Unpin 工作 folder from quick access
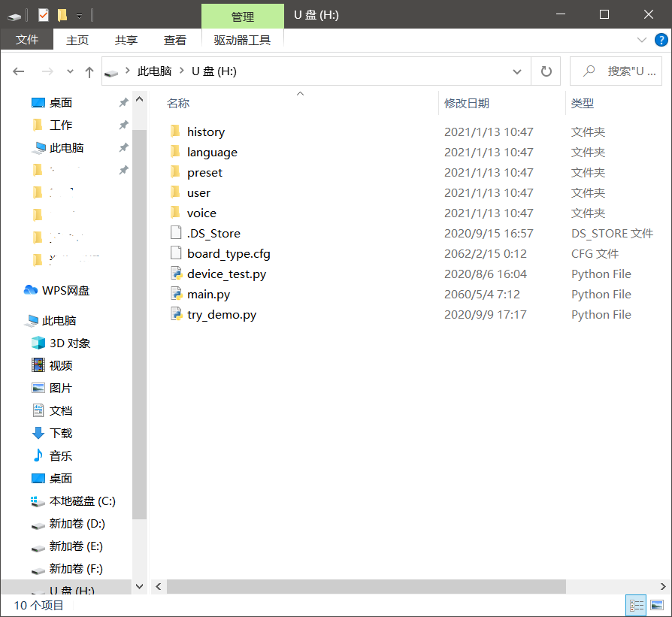Viewport: 672px width, 617px height. [x=123, y=125]
